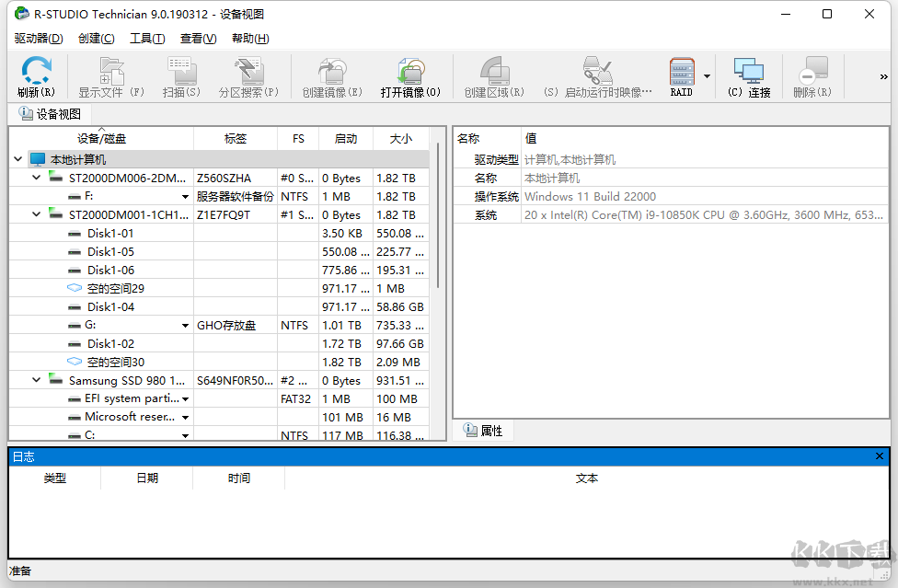Select the 打开镜像 (Open Image) icon
Viewport: 898px width, 588px height.
[x=410, y=75]
